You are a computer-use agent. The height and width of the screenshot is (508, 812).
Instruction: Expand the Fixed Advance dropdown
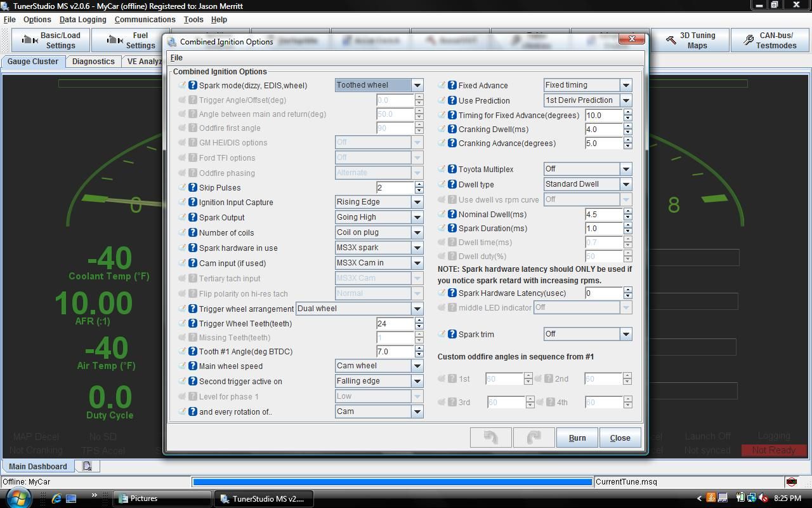tap(626, 84)
